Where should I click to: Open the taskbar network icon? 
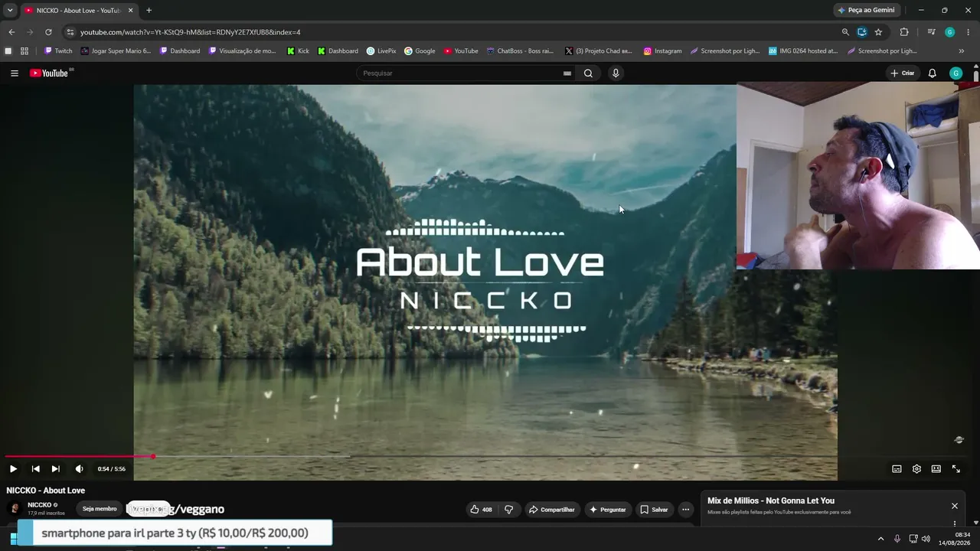(x=913, y=539)
